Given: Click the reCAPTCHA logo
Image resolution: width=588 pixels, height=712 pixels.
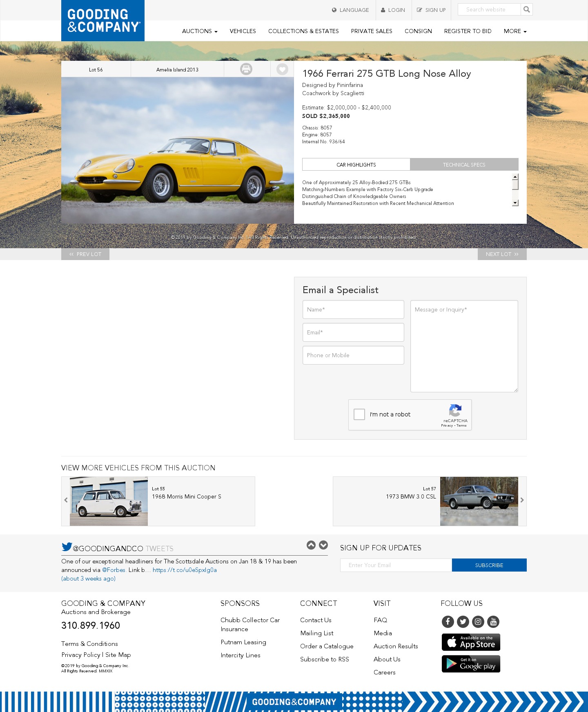Looking at the screenshot, I should (x=455, y=410).
